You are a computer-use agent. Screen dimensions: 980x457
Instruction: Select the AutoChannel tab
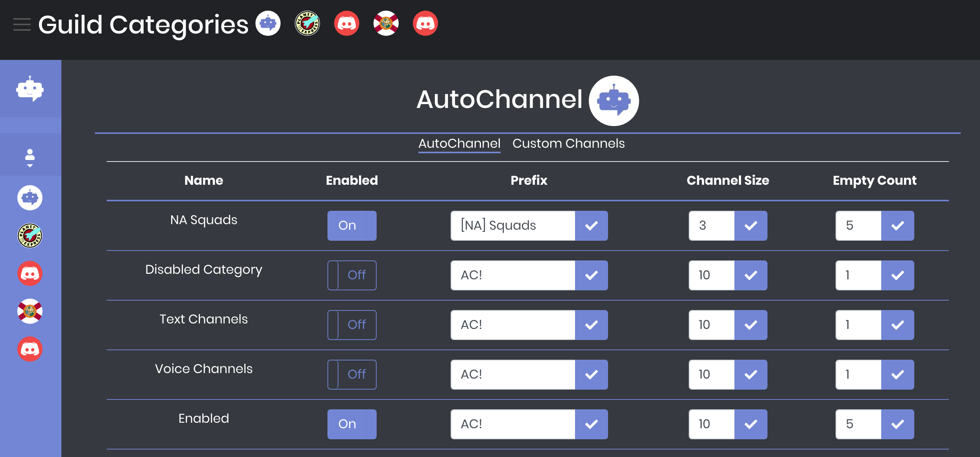459,144
